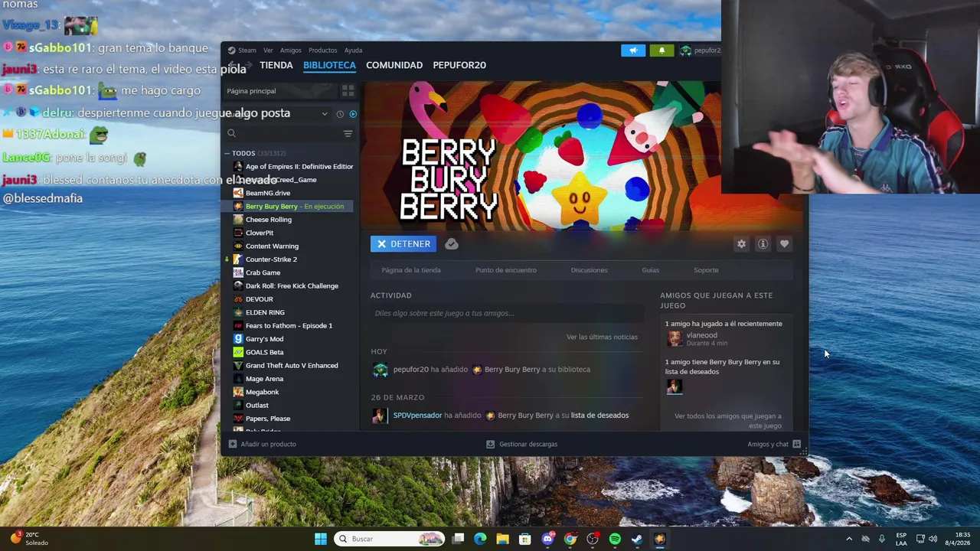Add game to favorites heart icon

784,244
